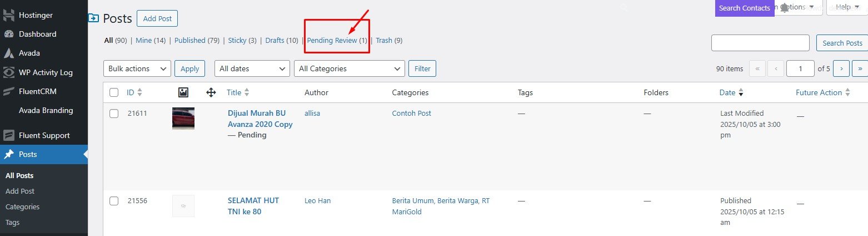Open Categories in the Posts submenu

click(x=23, y=206)
